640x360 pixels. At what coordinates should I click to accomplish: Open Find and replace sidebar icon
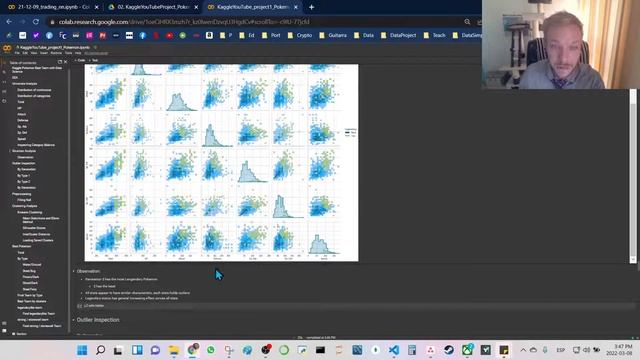4,72
